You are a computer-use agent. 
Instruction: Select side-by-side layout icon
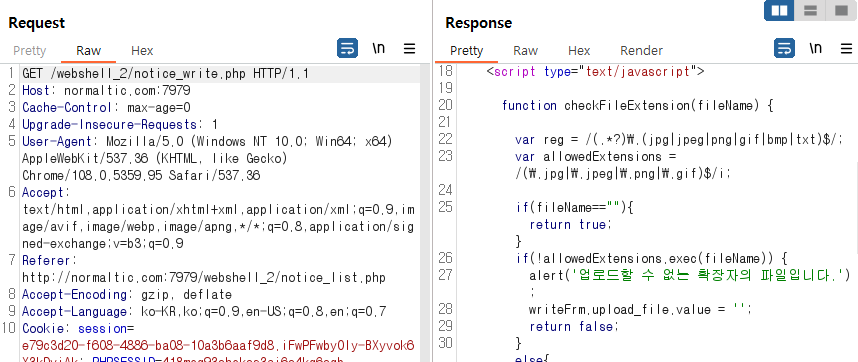click(779, 11)
